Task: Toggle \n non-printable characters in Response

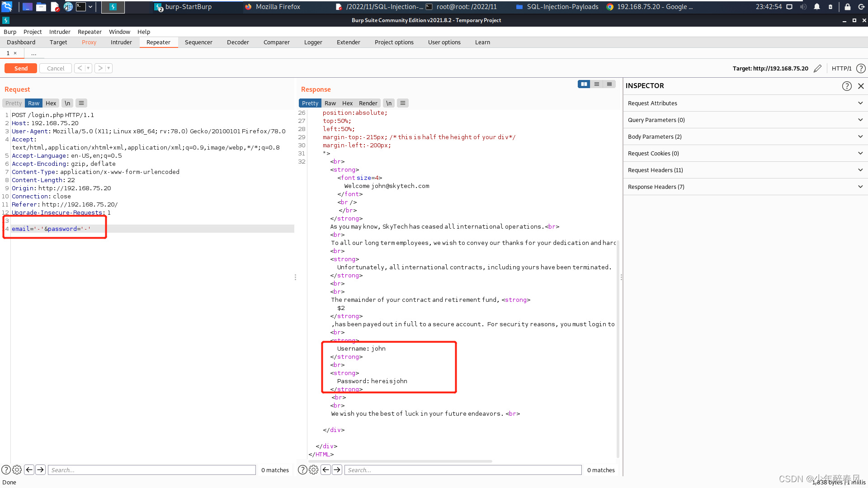Action: pos(389,103)
